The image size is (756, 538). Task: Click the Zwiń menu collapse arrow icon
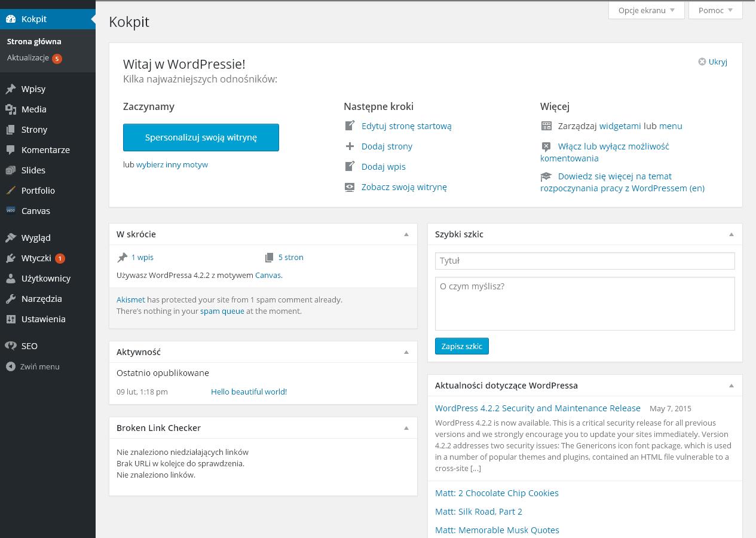11,366
